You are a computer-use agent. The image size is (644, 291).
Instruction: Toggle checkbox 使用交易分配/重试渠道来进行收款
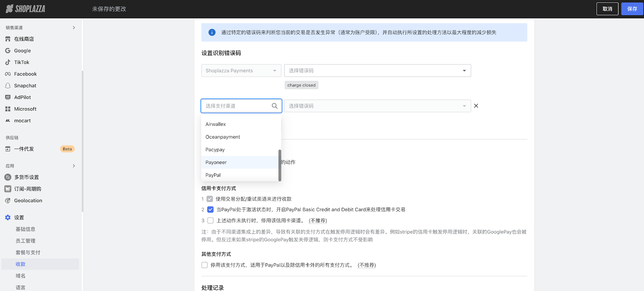point(210,199)
